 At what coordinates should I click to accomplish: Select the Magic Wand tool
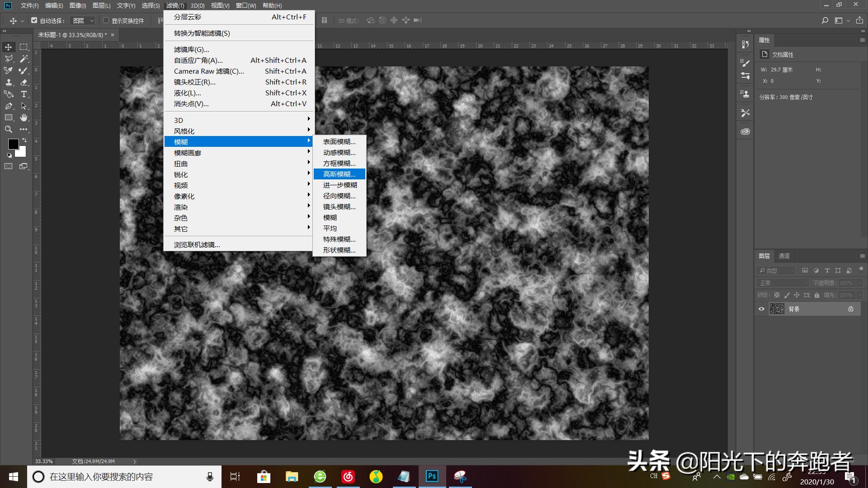click(24, 59)
